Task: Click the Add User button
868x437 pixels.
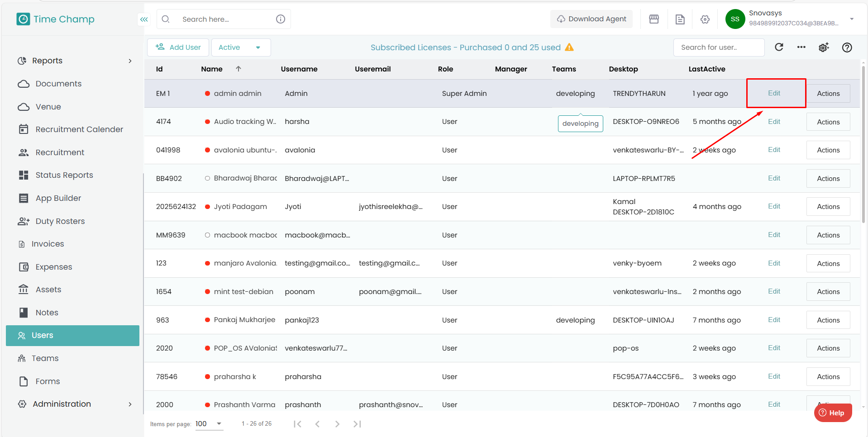Action: click(178, 47)
